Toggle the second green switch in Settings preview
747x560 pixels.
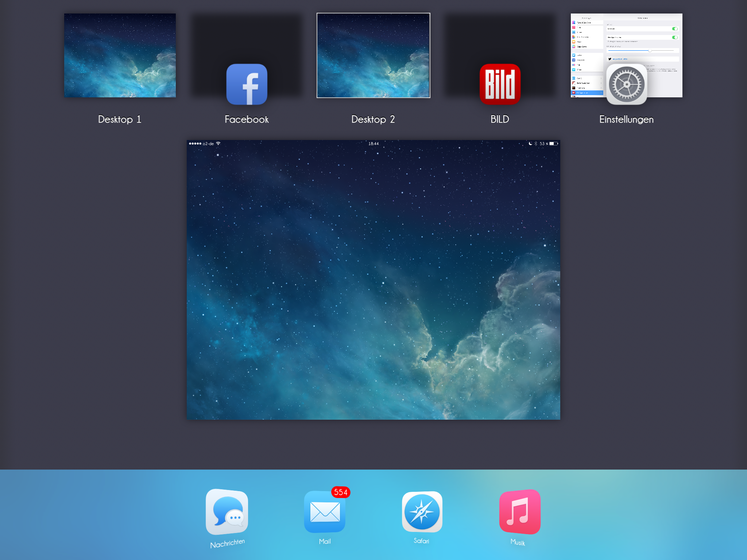pyautogui.click(x=675, y=37)
